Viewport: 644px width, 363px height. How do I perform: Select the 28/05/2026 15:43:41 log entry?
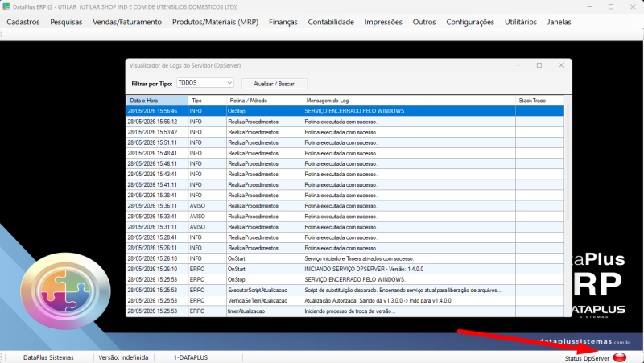pos(345,174)
